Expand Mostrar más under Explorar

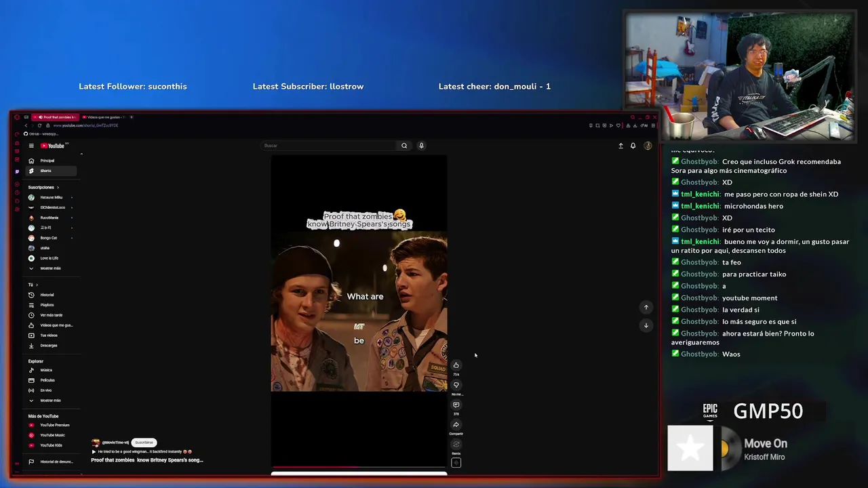click(x=50, y=401)
